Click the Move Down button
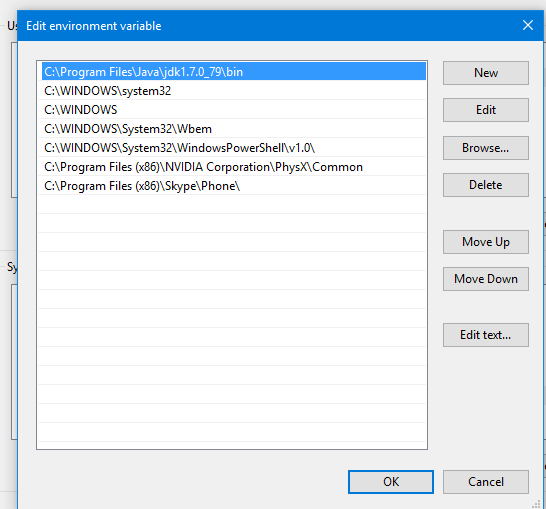The height and width of the screenshot is (509, 546). click(x=485, y=279)
